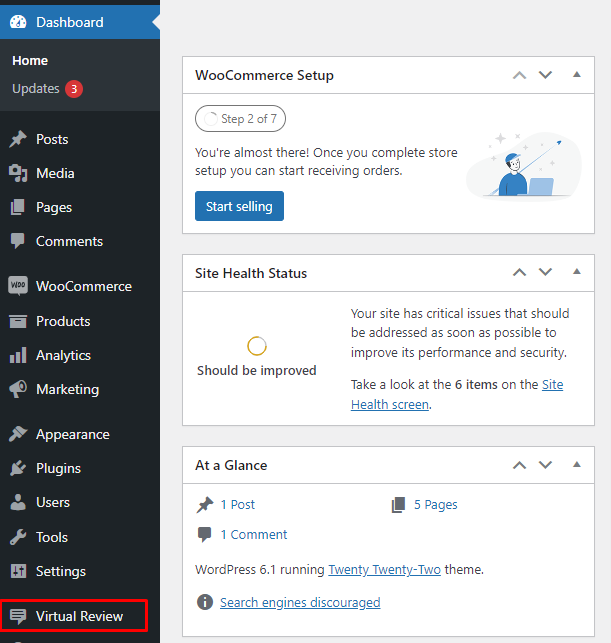
Task: Open the Twenty Twenty-Two theme link
Action: [x=385, y=570]
